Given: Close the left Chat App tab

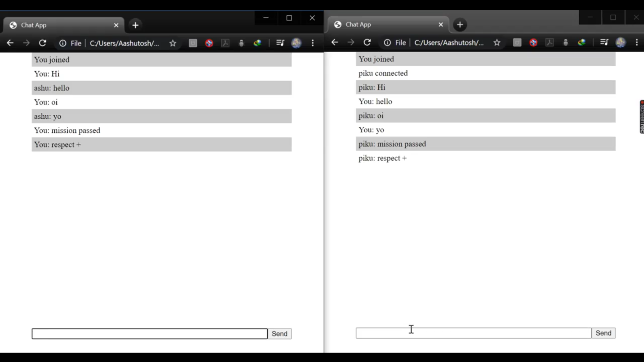Looking at the screenshot, I should pyautogui.click(x=116, y=25).
